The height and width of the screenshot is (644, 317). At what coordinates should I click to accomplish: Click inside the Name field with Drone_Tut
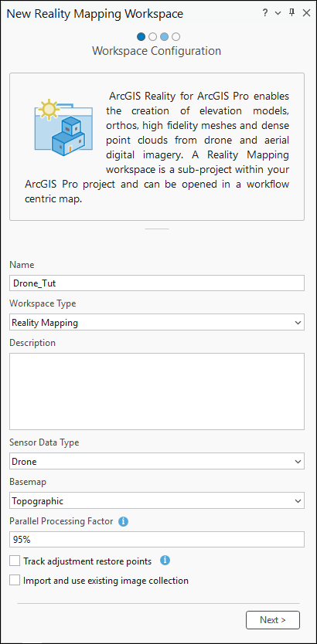157,283
